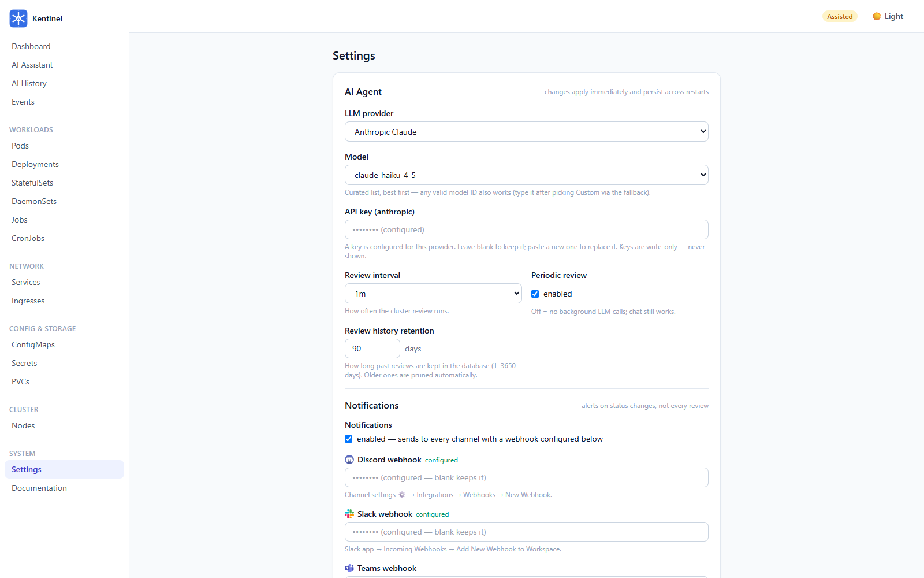Image resolution: width=924 pixels, height=578 pixels.
Task: Open Services under Network
Action: 64,282
